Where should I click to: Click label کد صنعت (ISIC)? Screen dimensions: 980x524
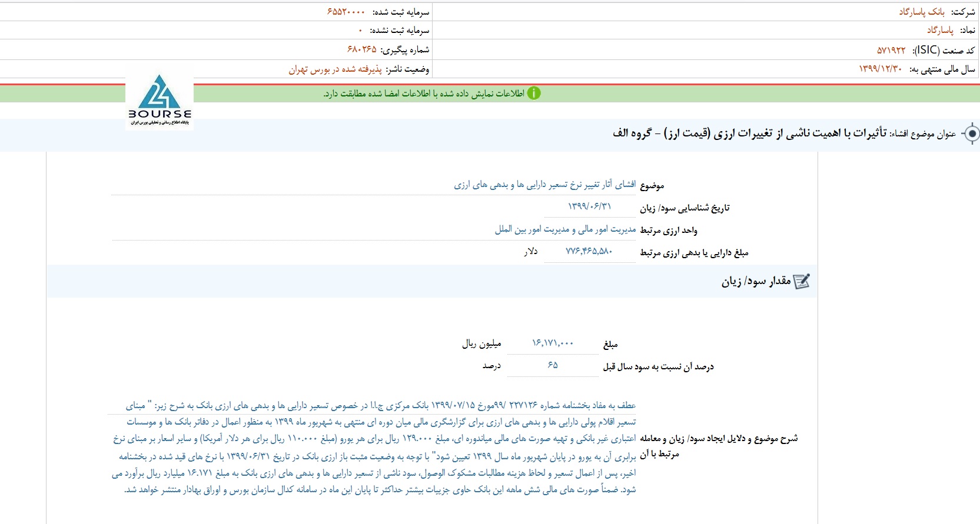pyautogui.click(x=944, y=50)
